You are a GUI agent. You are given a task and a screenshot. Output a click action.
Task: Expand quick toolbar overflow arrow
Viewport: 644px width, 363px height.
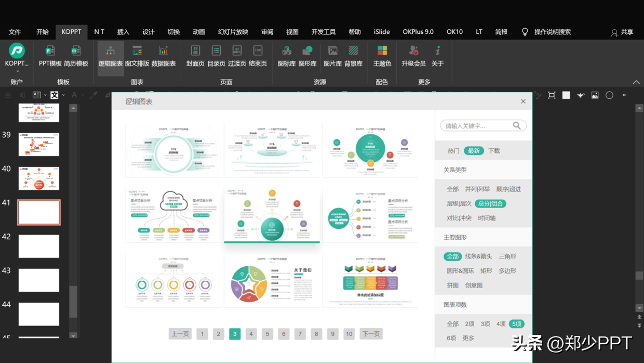(624, 95)
